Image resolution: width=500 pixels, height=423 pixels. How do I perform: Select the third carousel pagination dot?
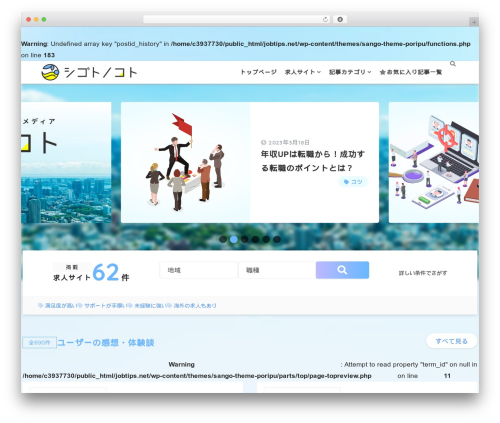click(x=245, y=239)
